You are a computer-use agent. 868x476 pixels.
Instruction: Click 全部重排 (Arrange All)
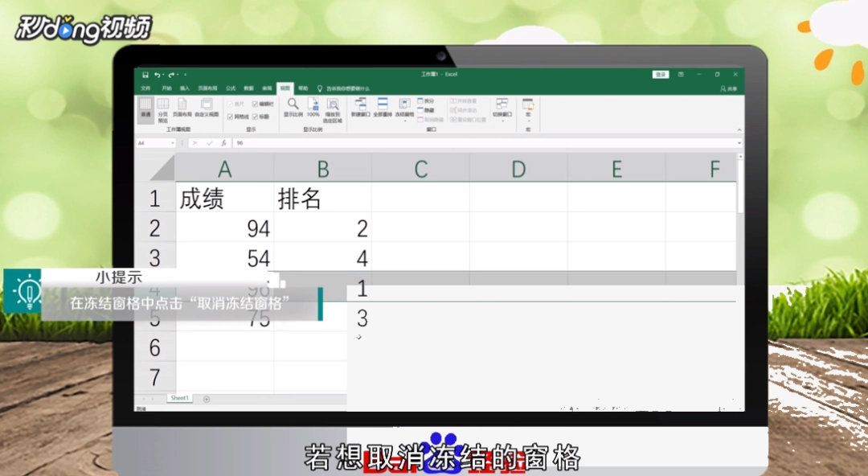coord(383,108)
